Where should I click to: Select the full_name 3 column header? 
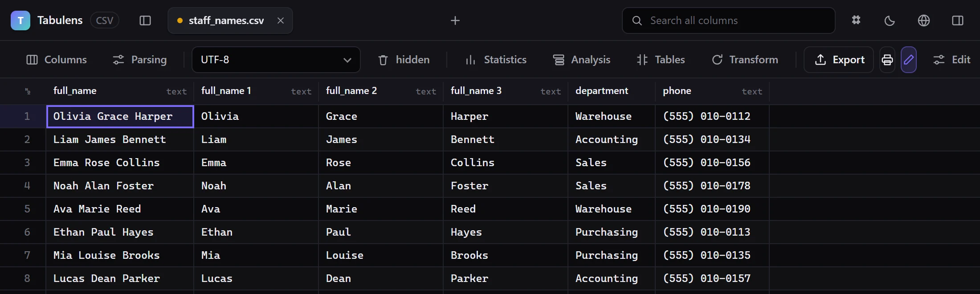506,91
